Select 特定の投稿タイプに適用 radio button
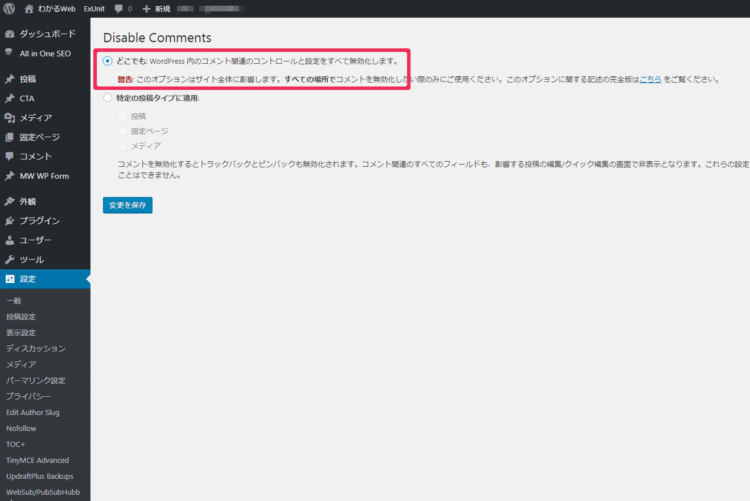750x501 pixels. [x=108, y=98]
